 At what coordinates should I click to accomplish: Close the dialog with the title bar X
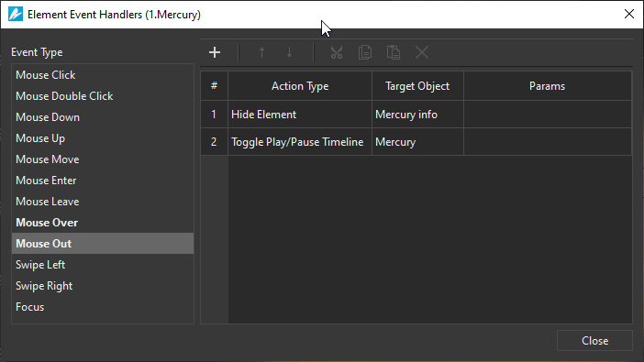[x=628, y=15]
